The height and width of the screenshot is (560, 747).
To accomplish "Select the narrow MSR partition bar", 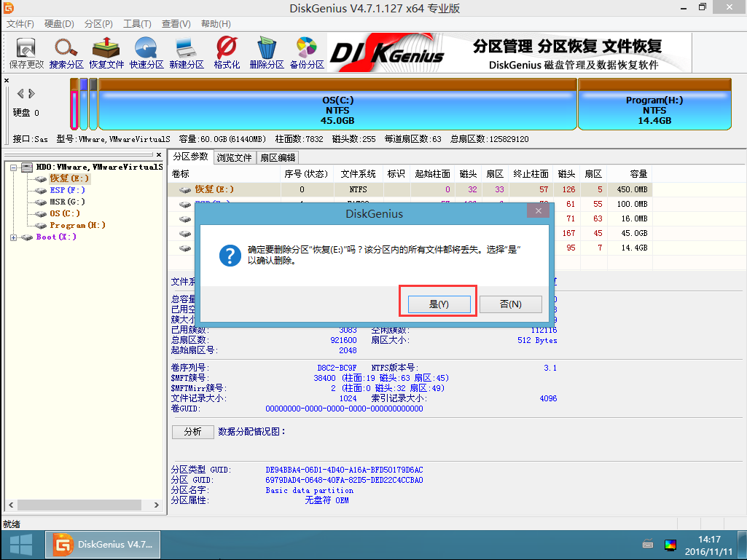I will 93,104.
